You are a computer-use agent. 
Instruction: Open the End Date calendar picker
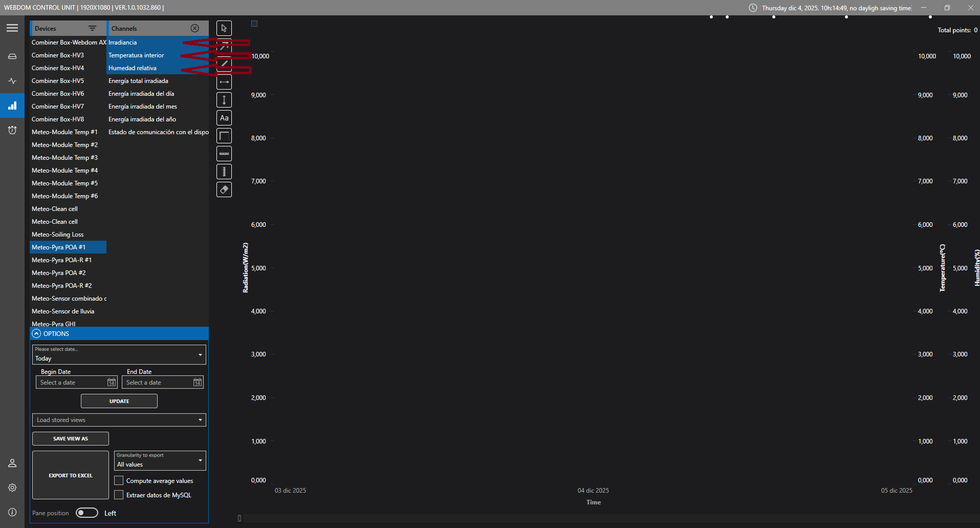tap(198, 383)
